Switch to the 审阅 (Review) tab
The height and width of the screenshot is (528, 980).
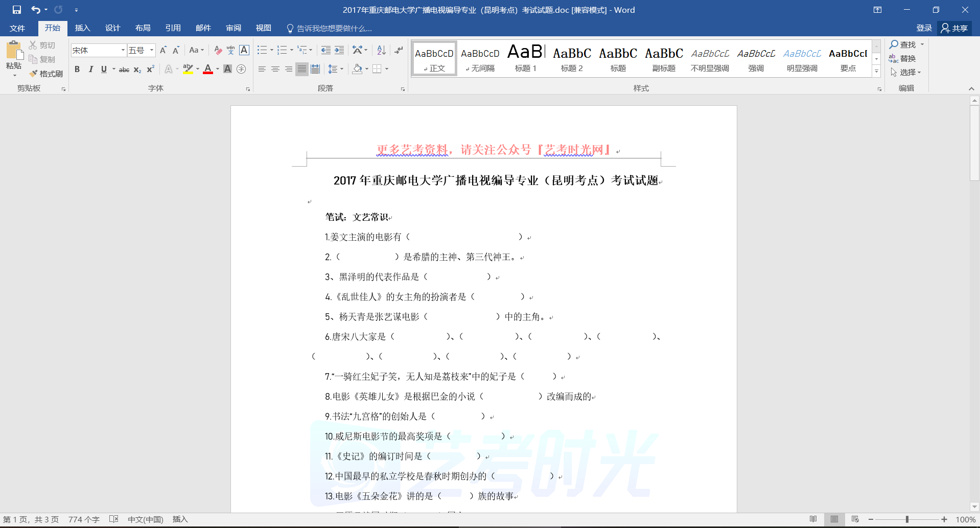(x=234, y=28)
